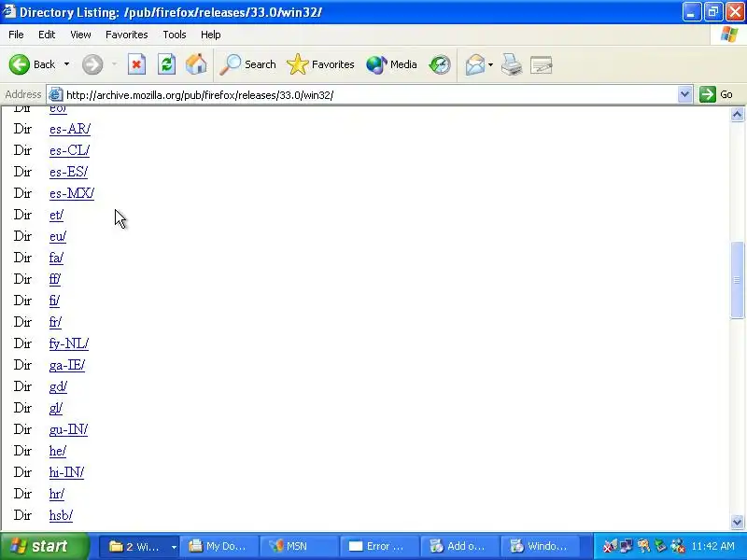Screen dimensions: 747x560
Task: Open the fy-NL/ directory link
Action: pos(68,343)
